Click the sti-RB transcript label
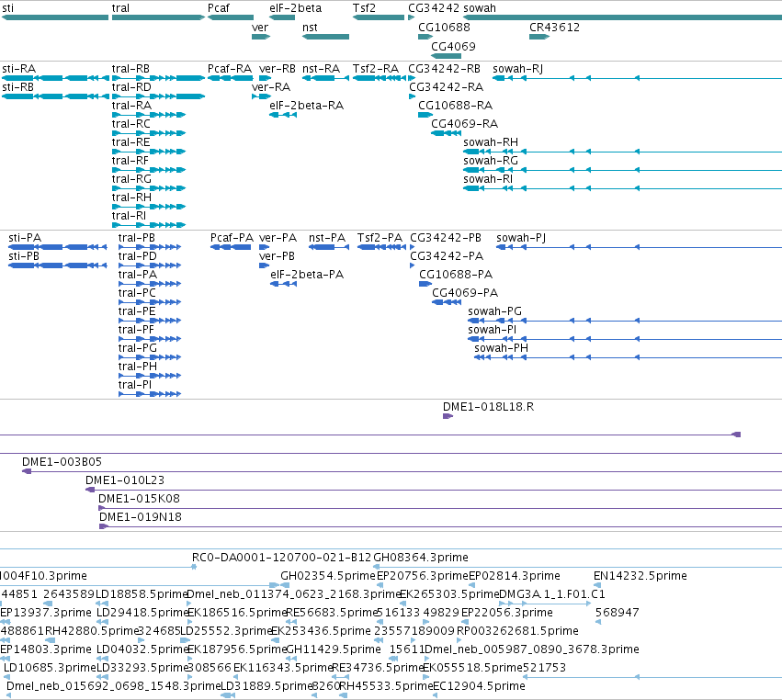 [x=18, y=87]
